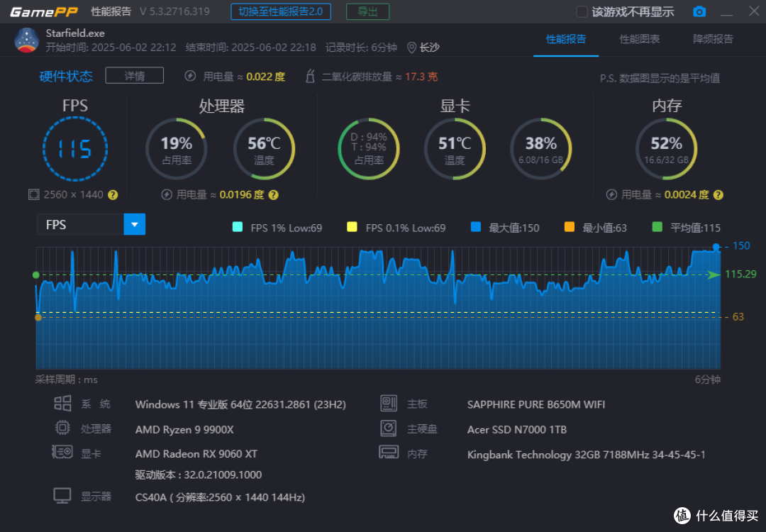This screenshot has height=532, width=766.
Task: Open hardware 详情 button
Action: click(134, 76)
